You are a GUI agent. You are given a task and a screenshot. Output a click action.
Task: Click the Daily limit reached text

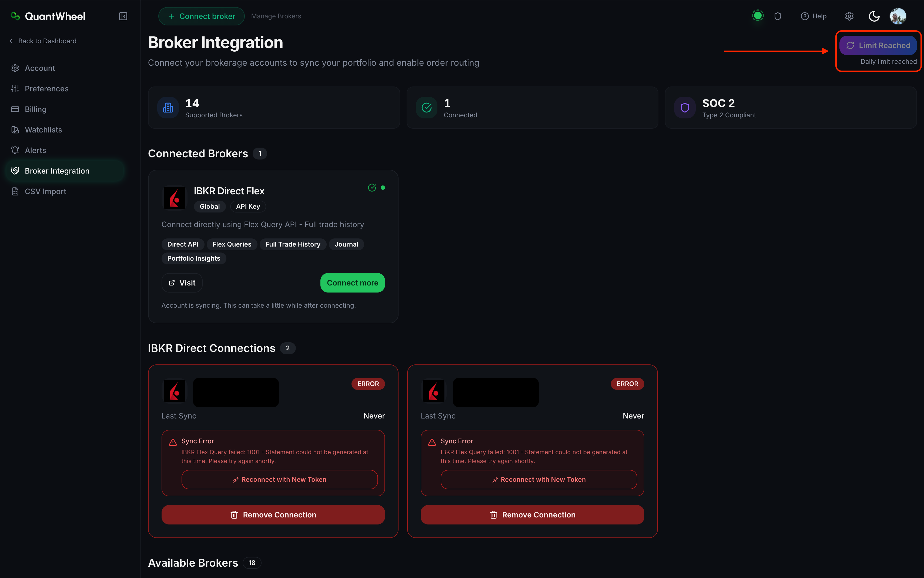pos(889,62)
